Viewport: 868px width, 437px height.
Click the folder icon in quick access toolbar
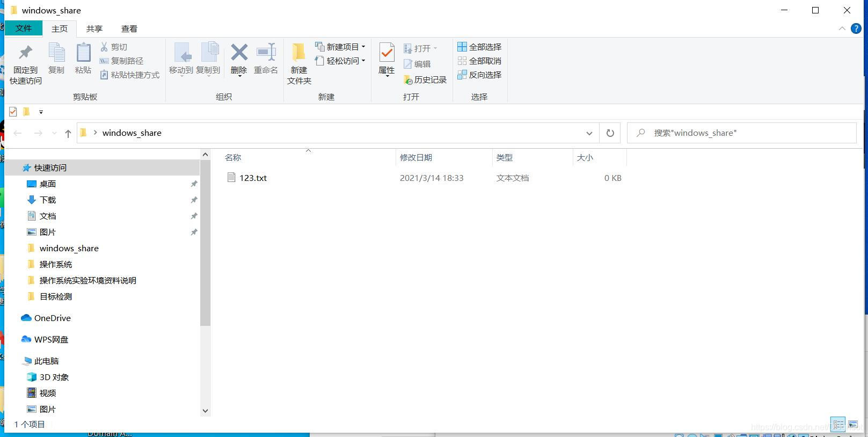click(26, 112)
